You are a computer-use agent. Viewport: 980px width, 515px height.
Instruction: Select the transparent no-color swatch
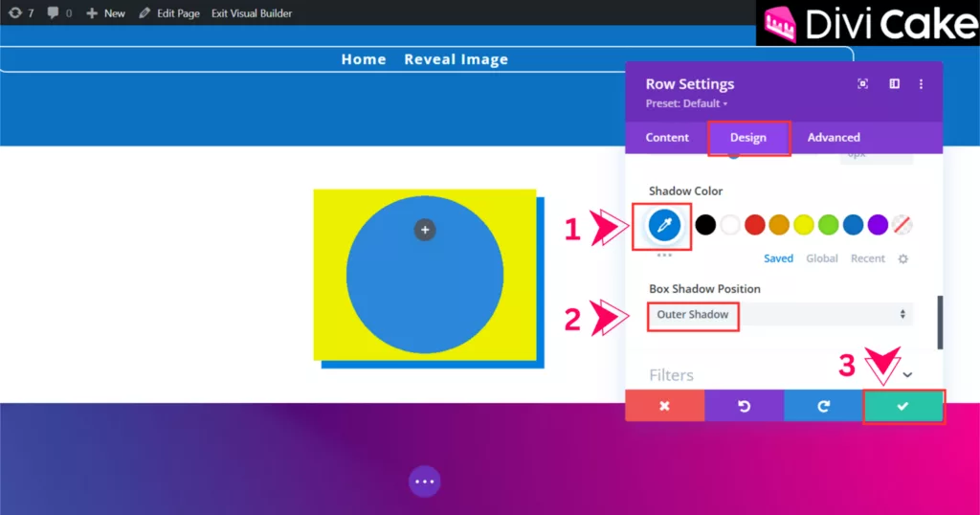[x=902, y=225]
